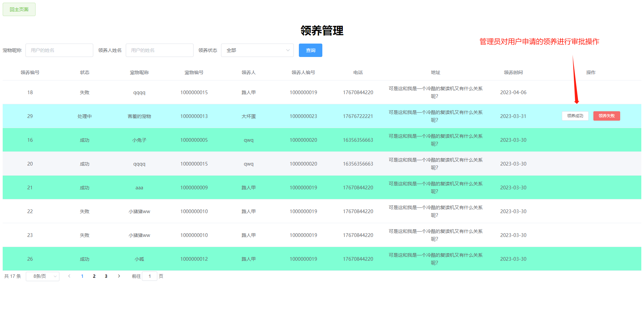Viewport: 644px width, 312px height.
Task: Select adoption number 21 cell
Action: coord(30,188)
